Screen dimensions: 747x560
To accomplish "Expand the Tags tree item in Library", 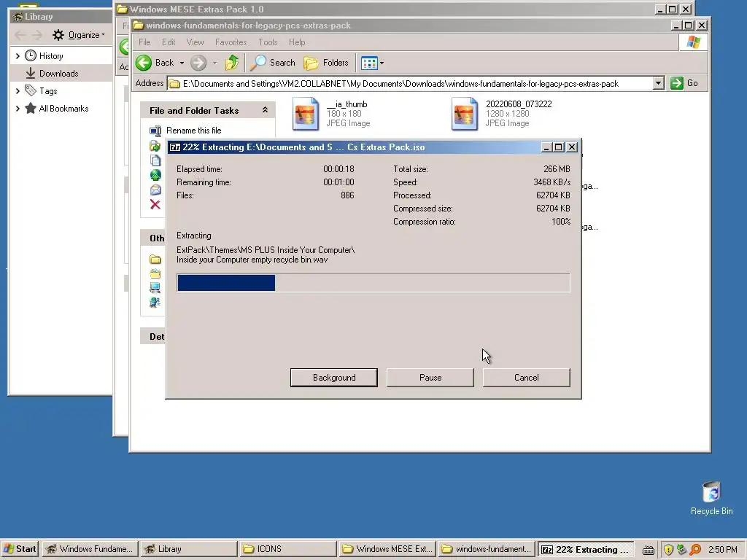I will click(18, 90).
